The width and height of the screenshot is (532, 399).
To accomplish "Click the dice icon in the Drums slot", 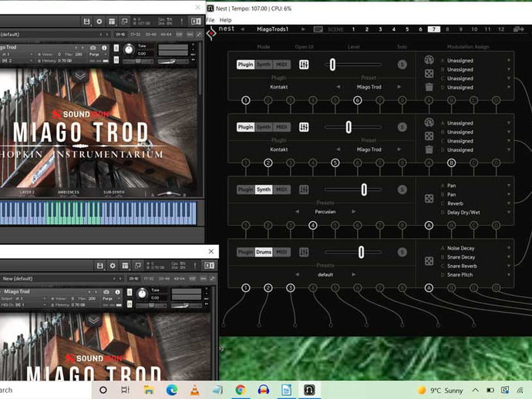I will [429, 261].
